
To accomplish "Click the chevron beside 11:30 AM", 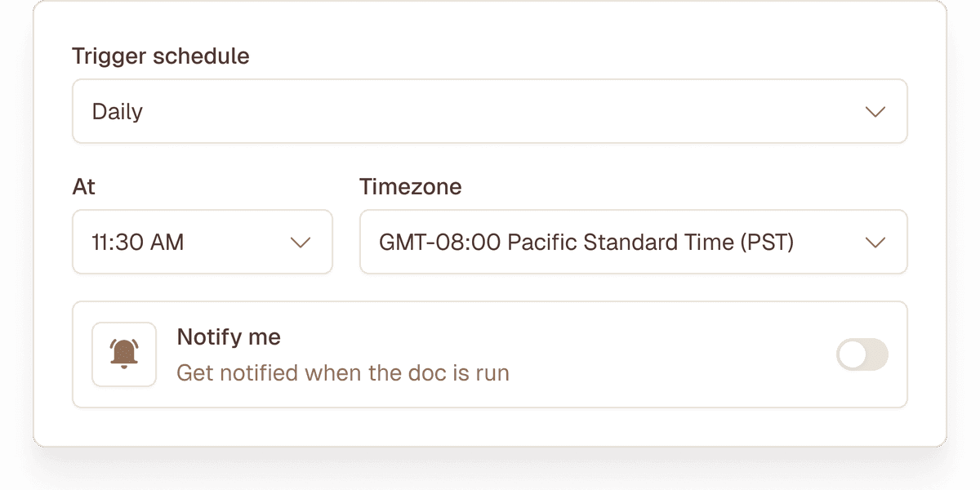I will 301,242.
